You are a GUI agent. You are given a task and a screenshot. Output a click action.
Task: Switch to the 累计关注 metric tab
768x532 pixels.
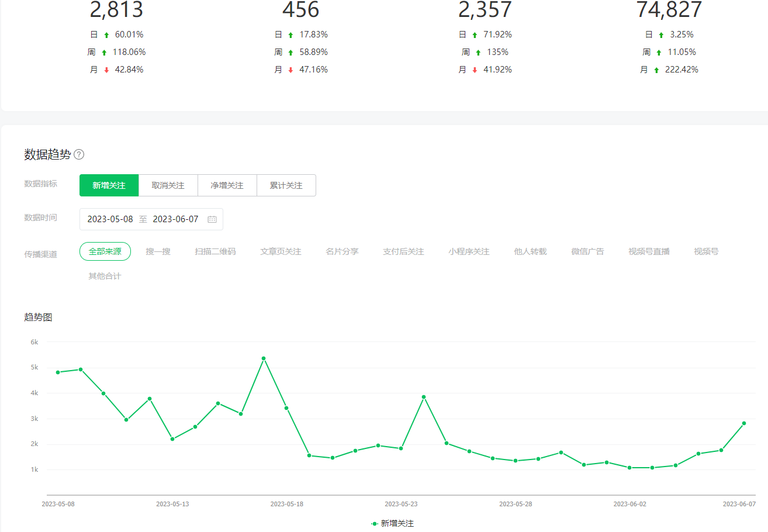[x=286, y=185]
